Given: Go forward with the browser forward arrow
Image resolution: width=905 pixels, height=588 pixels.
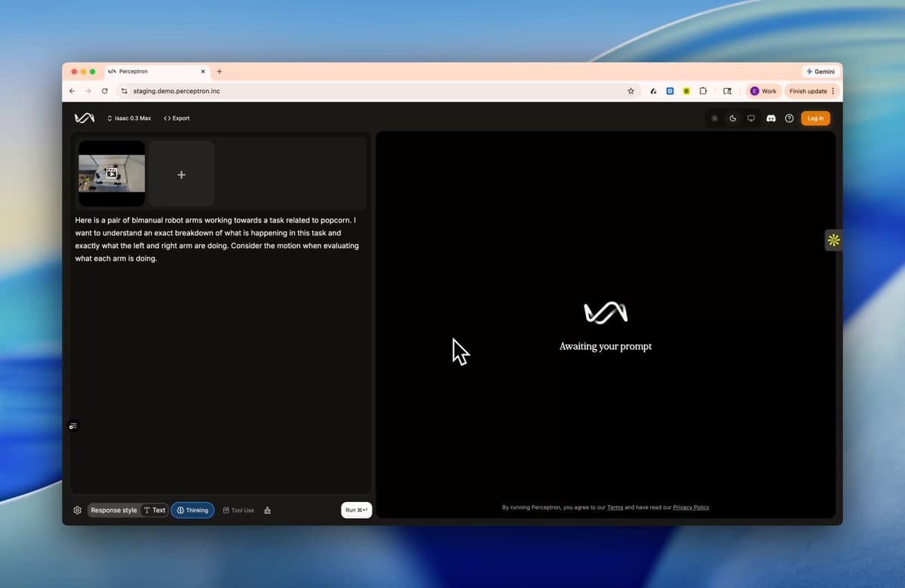Looking at the screenshot, I should click(88, 90).
